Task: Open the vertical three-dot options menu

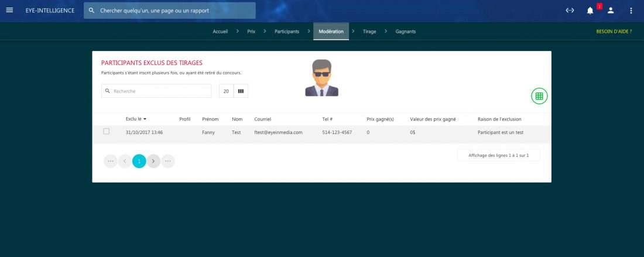Action: (631, 11)
